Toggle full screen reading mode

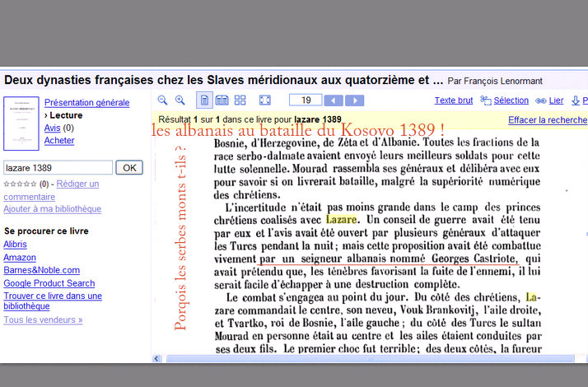click(264, 100)
